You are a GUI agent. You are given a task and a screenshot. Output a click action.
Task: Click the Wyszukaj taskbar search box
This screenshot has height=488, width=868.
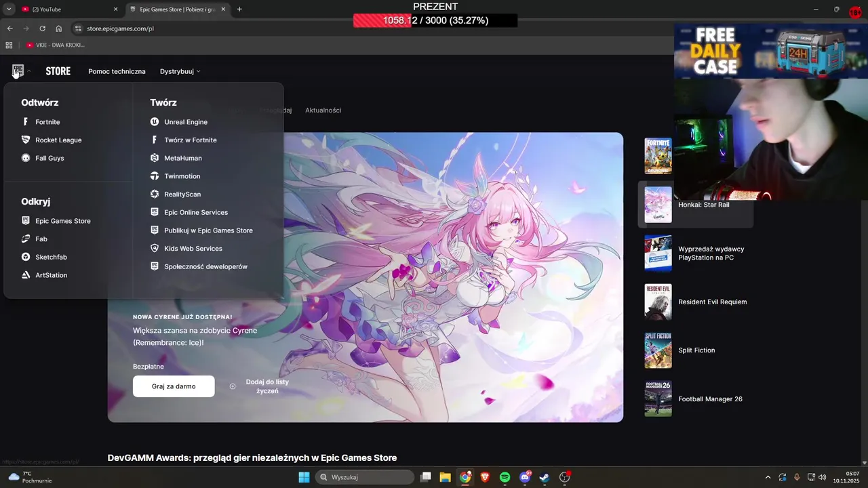(366, 477)
